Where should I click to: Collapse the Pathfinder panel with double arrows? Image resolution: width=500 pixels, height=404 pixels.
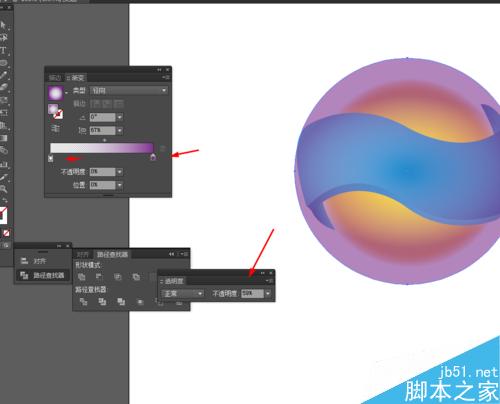click(171, 254)
